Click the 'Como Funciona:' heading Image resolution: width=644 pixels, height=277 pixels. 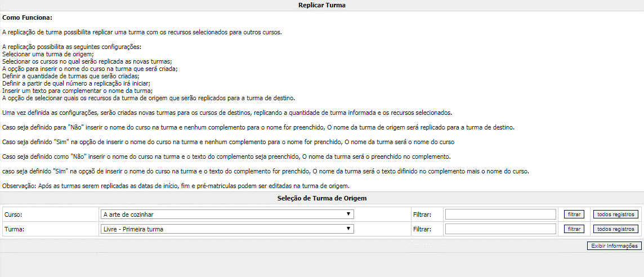tap(27, 18)
